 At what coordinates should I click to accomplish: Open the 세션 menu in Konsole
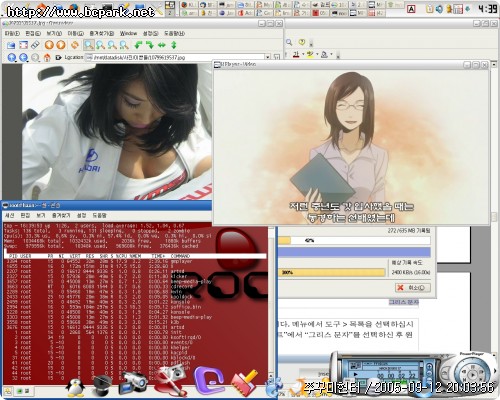tap(10, 216)
